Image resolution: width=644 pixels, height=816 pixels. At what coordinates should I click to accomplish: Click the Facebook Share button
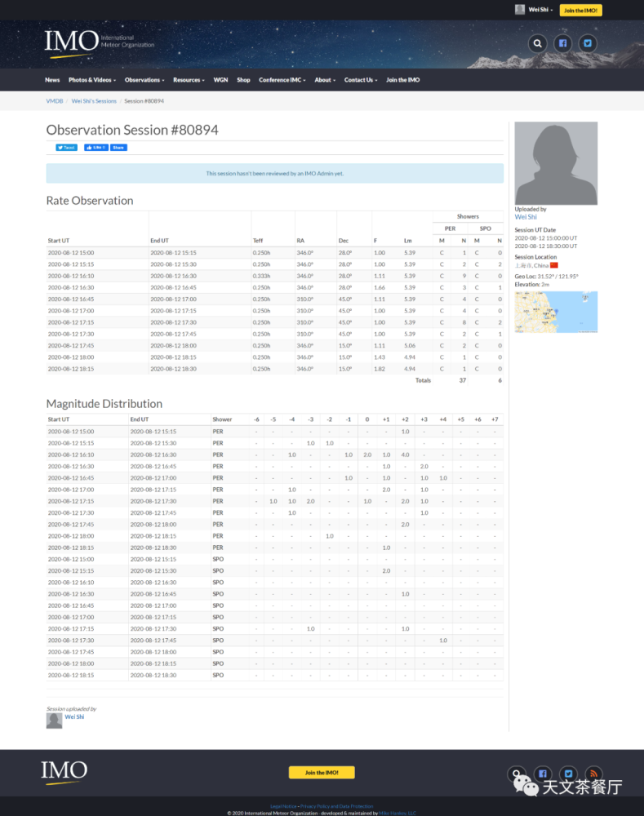[118, 147]
